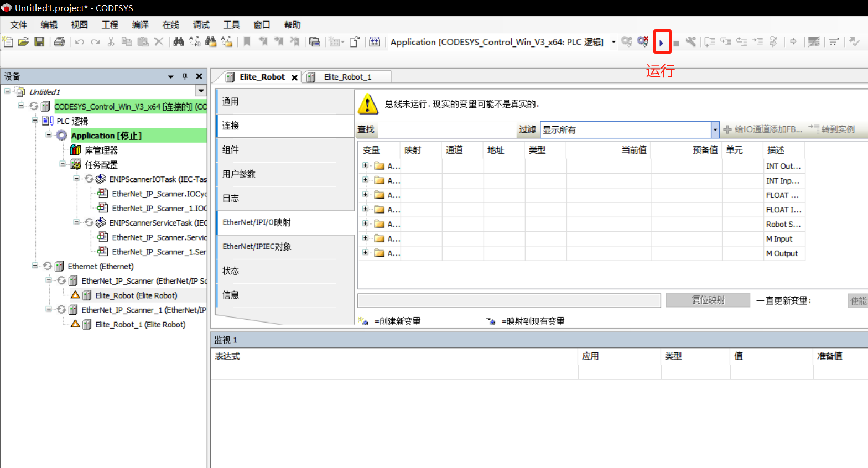Switch to the Elite_Robot_1 tab
This screenshot has width=868, height=468.
[x=347, y=77]
